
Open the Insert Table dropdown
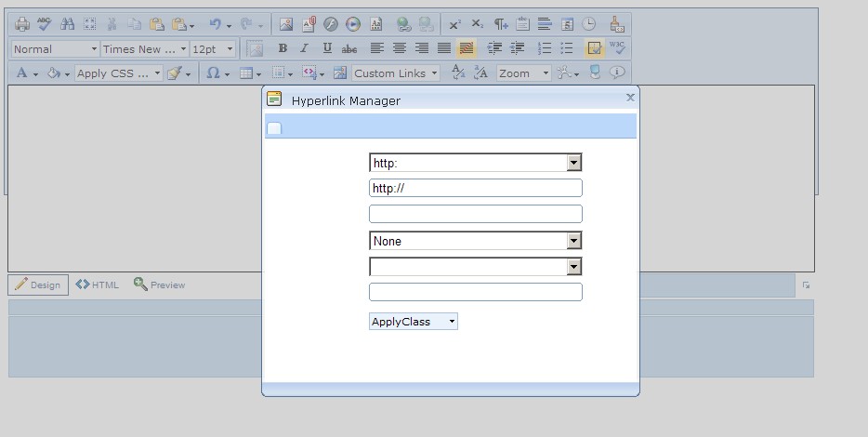pos(250,73)
